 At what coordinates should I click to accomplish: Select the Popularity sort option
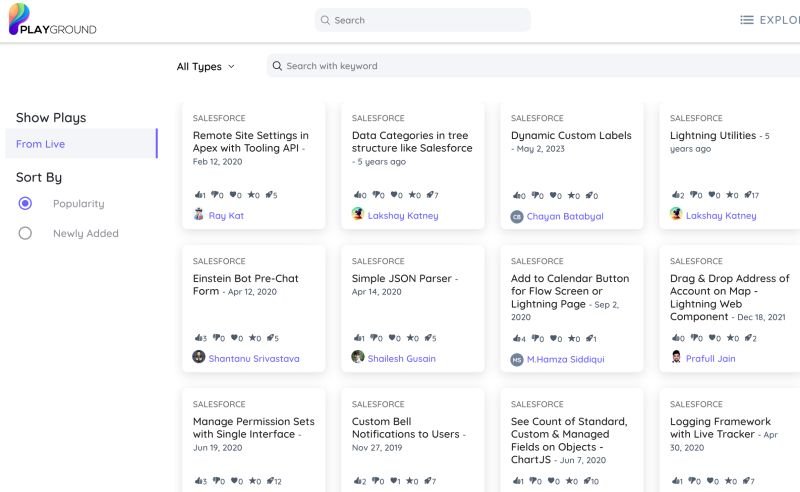[x=25, y=204]
